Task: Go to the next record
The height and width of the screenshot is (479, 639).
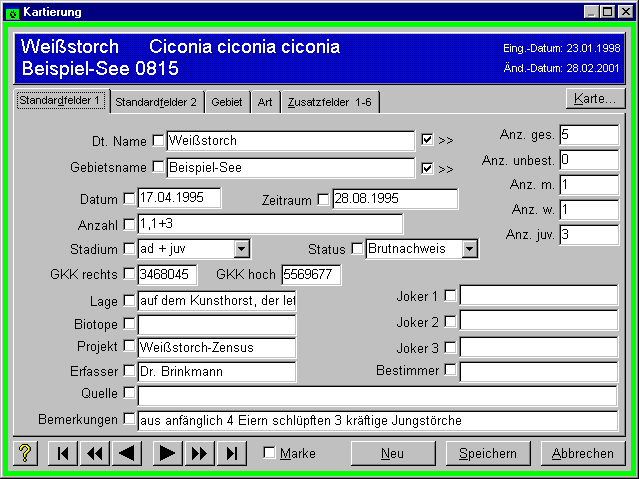Action: (167, 453)
